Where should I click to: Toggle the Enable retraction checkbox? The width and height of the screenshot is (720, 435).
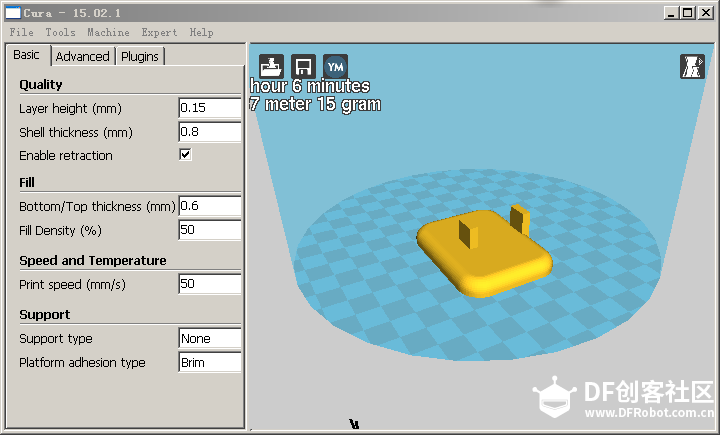(185, 155)
